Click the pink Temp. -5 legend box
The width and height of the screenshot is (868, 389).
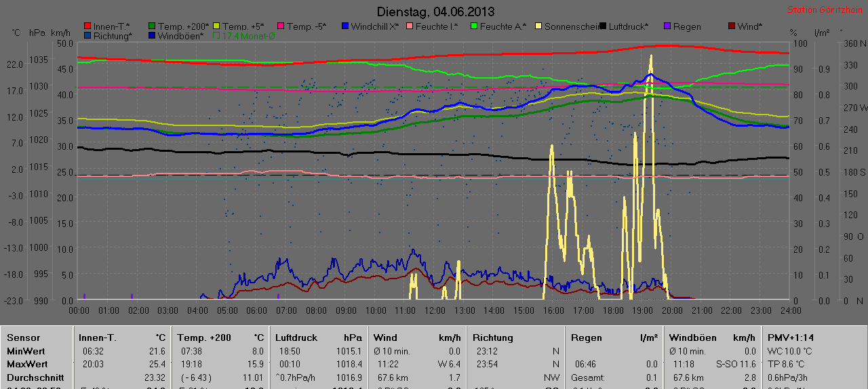(281, 26)
